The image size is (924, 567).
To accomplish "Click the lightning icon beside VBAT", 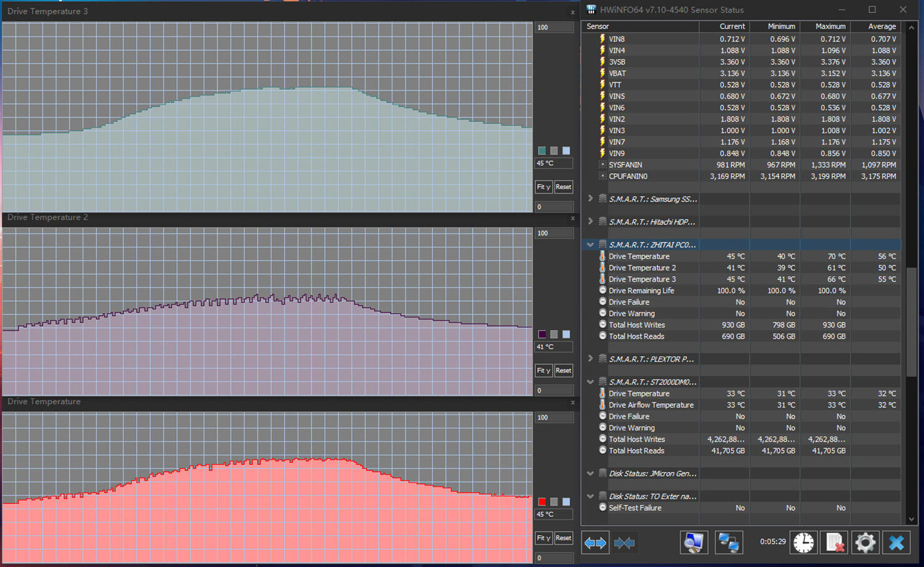I will 602,73.
